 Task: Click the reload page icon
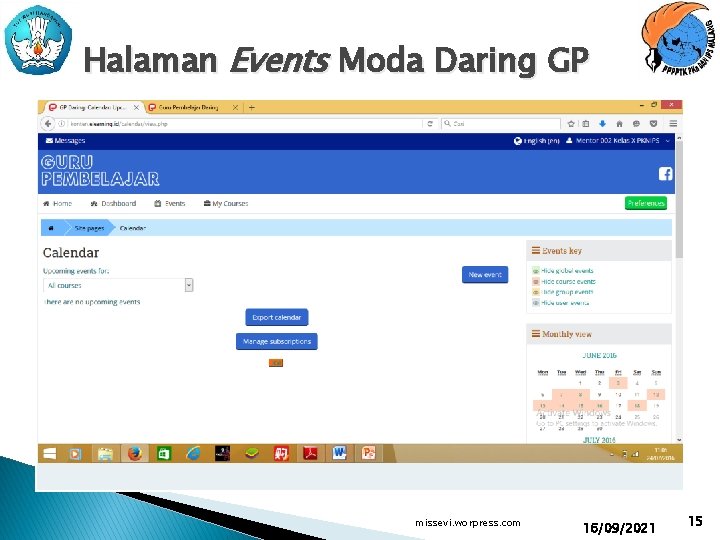pyautogui.click(x=430, y=124)
